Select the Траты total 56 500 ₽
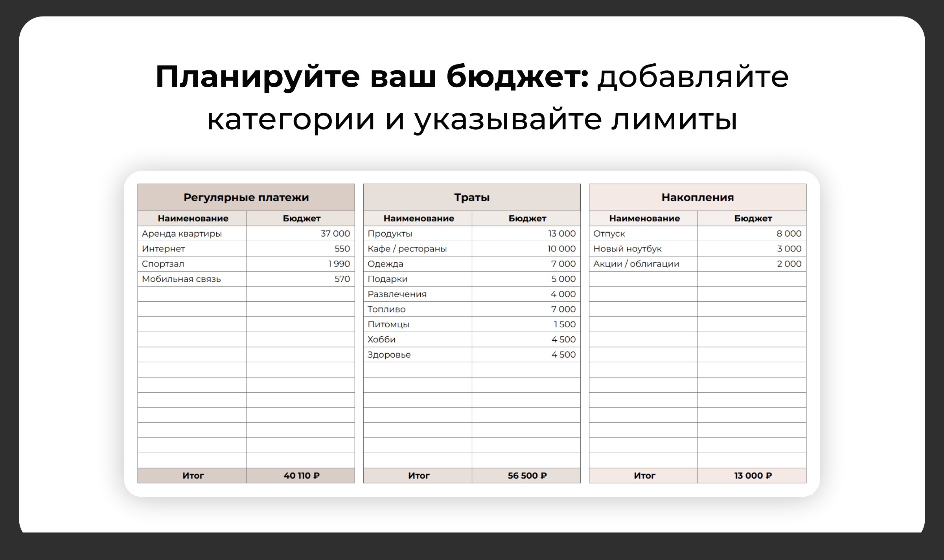 [x=527, y=476]
